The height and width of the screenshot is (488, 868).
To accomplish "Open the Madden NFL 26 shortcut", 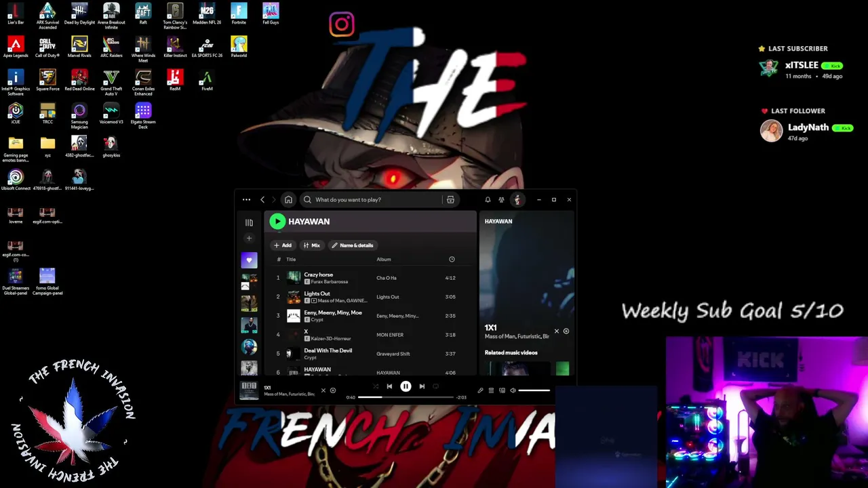I will pos(207,14).
